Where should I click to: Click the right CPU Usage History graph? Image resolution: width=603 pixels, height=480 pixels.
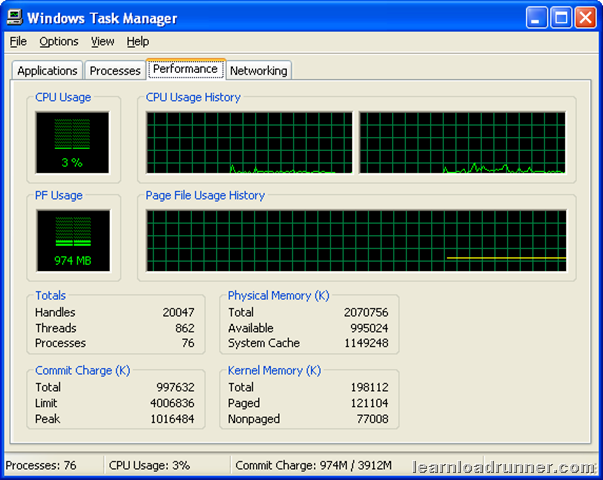462,143
